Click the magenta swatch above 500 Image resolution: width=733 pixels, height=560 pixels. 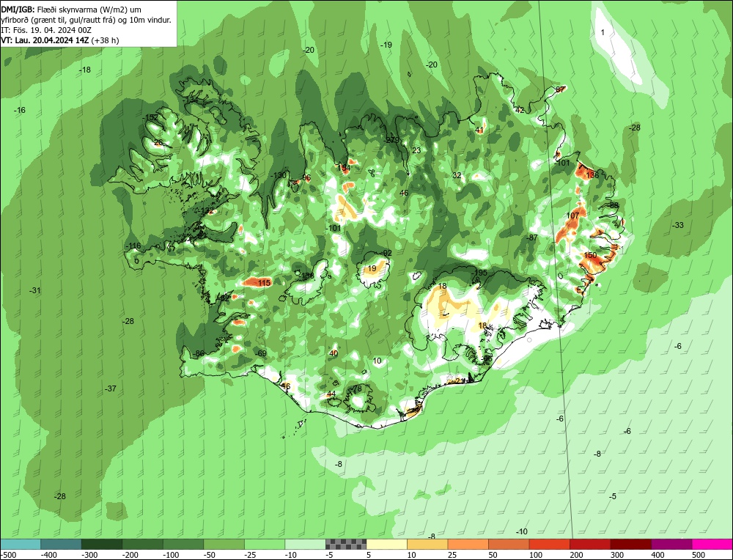click(x=712, y=544)
